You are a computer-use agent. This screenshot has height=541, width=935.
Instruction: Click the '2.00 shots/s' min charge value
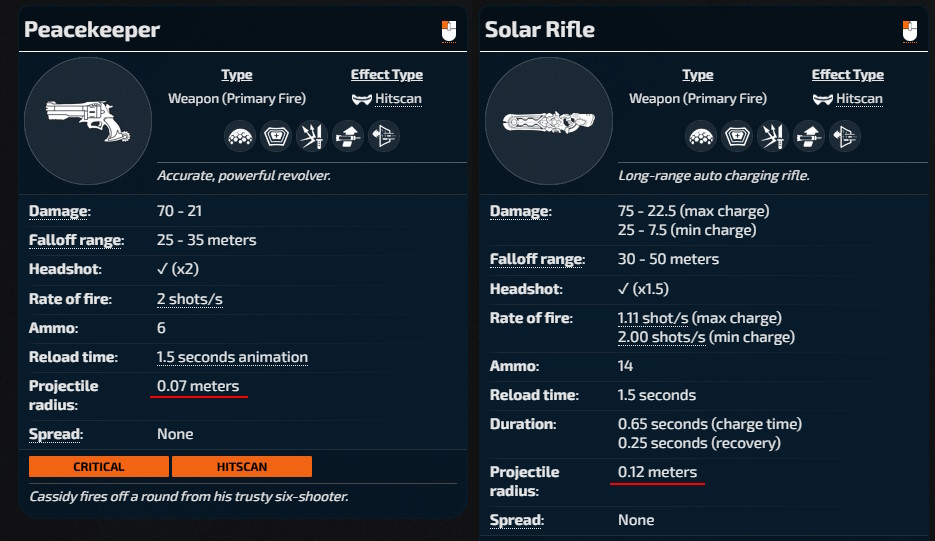click(662, 337)
